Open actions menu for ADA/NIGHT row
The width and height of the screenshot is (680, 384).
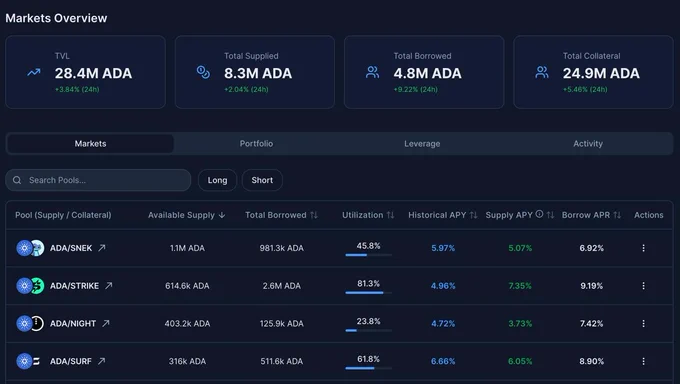click(644, 323)
